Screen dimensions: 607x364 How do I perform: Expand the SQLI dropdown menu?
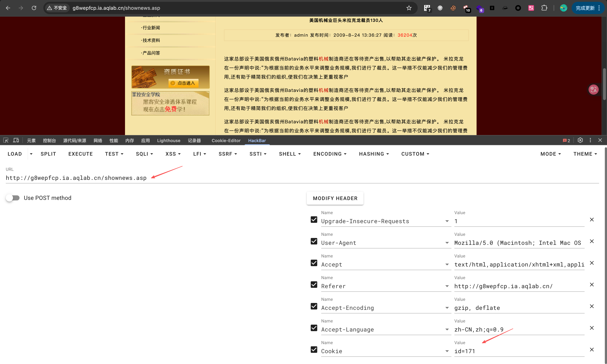(x=144, y=154)
